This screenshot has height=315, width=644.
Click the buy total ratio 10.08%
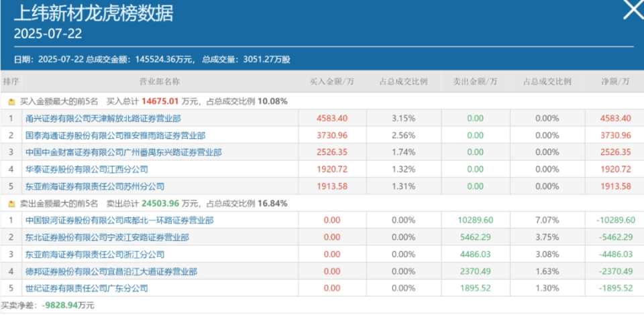point(273,101)
